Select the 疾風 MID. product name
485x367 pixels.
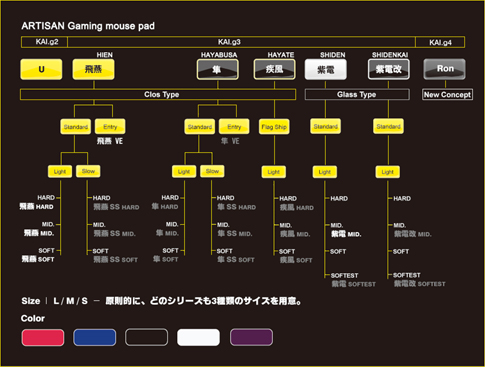tap(295, 234)
